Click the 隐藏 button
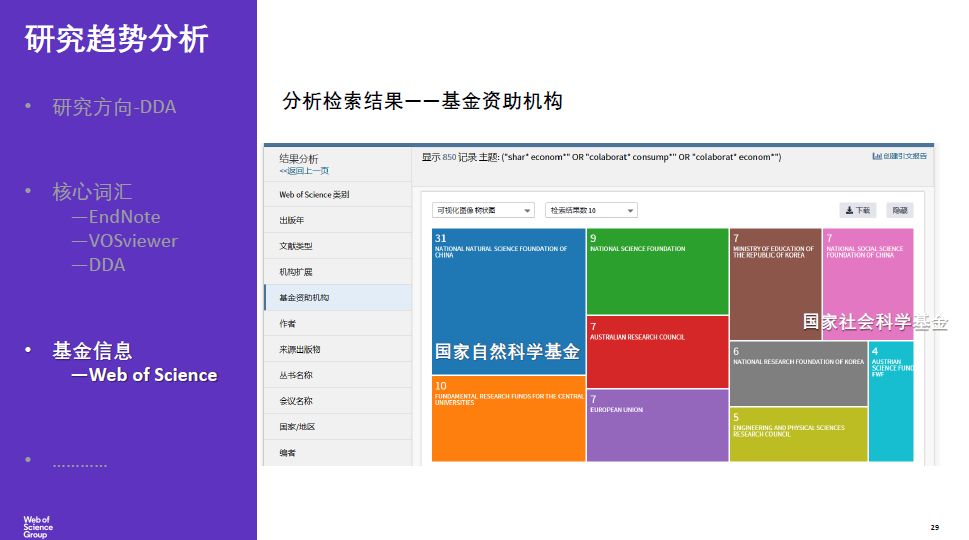 900,210
